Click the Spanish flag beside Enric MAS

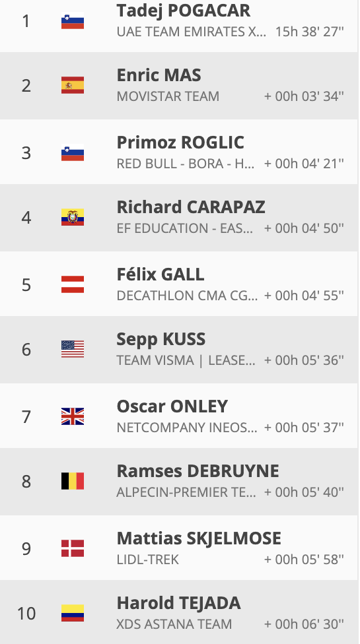point(72,85)
